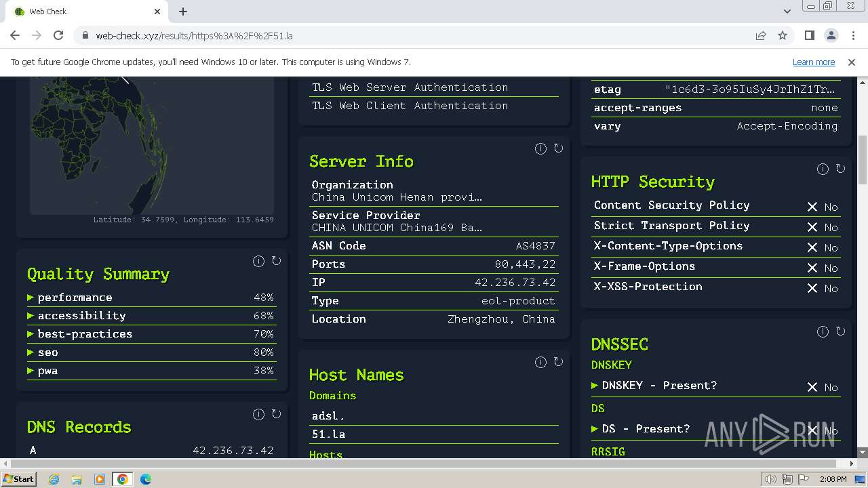The height and width of the screenshot is (488, 868).
Task: Open Chrome tab search dropdown
Action: click(787, 12)
